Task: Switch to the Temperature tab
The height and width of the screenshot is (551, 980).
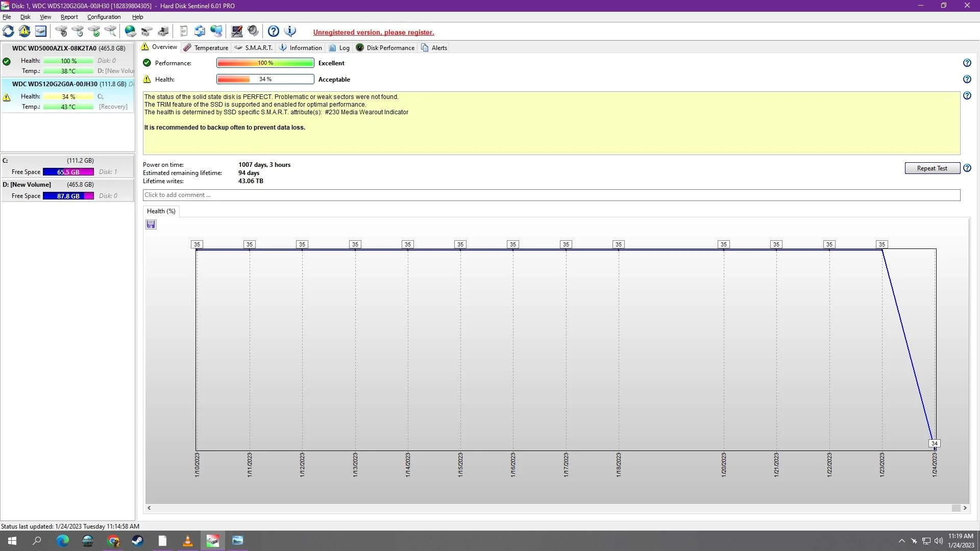Action: pos(206,48)
